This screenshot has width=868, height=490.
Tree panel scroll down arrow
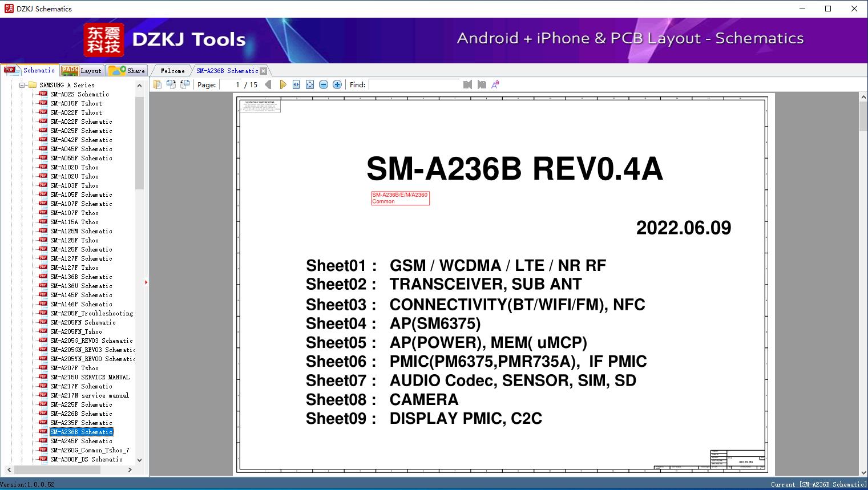pos(139,460)
